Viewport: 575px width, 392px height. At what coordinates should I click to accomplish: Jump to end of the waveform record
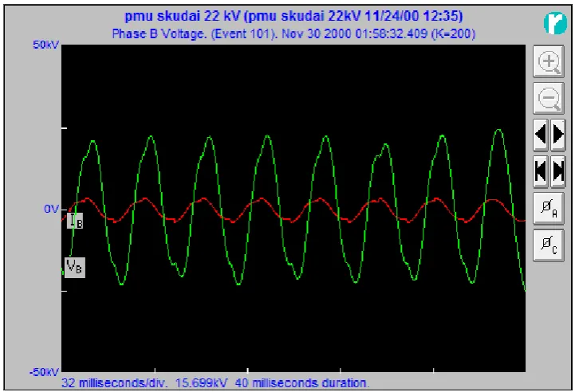557,171
